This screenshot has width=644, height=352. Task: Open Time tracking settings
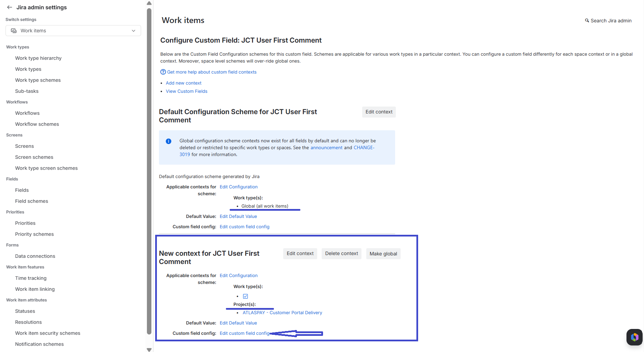pos(31,278)
